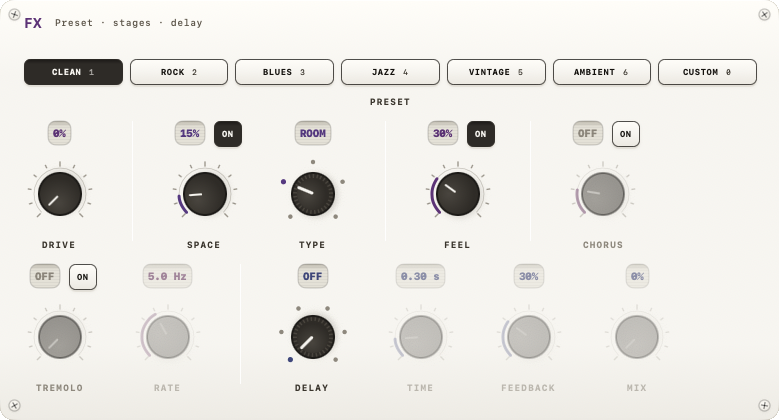Click the ROOM type value display
The image size is (779, 420).
click(312, 133)
